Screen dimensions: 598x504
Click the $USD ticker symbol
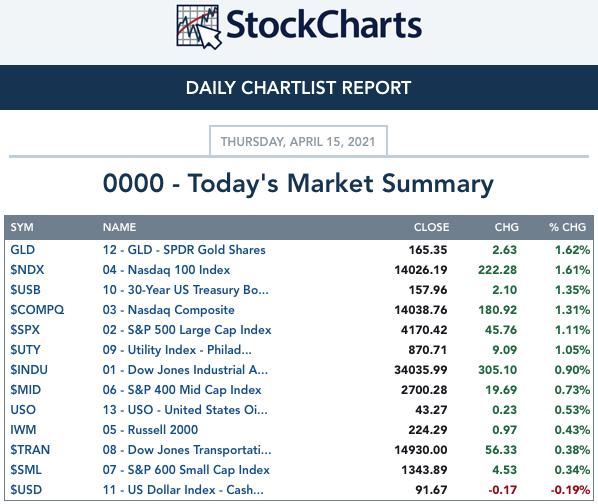pos(26,490)
